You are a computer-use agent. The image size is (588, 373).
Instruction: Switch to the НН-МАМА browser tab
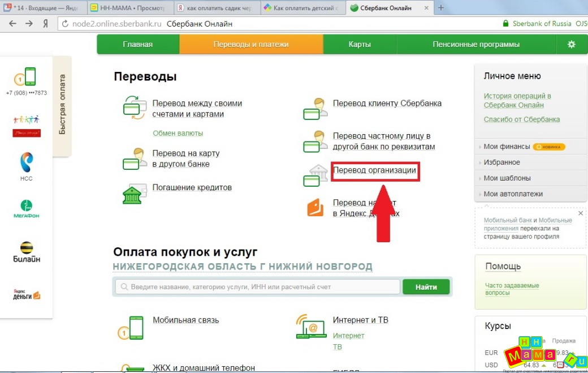click(x=130, y=8)
